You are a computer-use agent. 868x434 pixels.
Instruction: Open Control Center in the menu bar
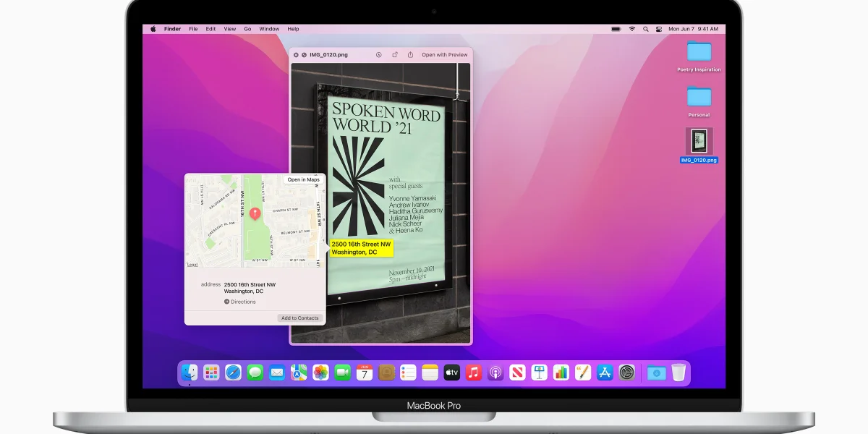click(x=659, y=29)
